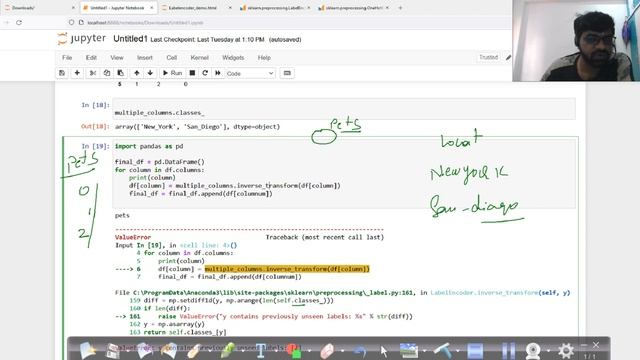Image resolution: width=640 pixels, height=360 pixels.
Task: Restart kernel and run all cells icon
Action: tap(218, 73)
